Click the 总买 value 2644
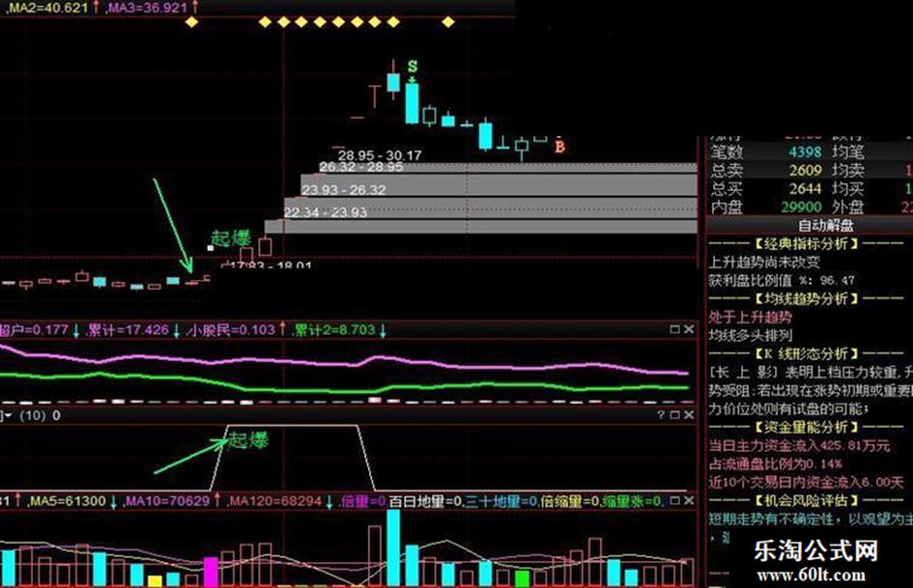Screen dimensions: 913x588 805,188
